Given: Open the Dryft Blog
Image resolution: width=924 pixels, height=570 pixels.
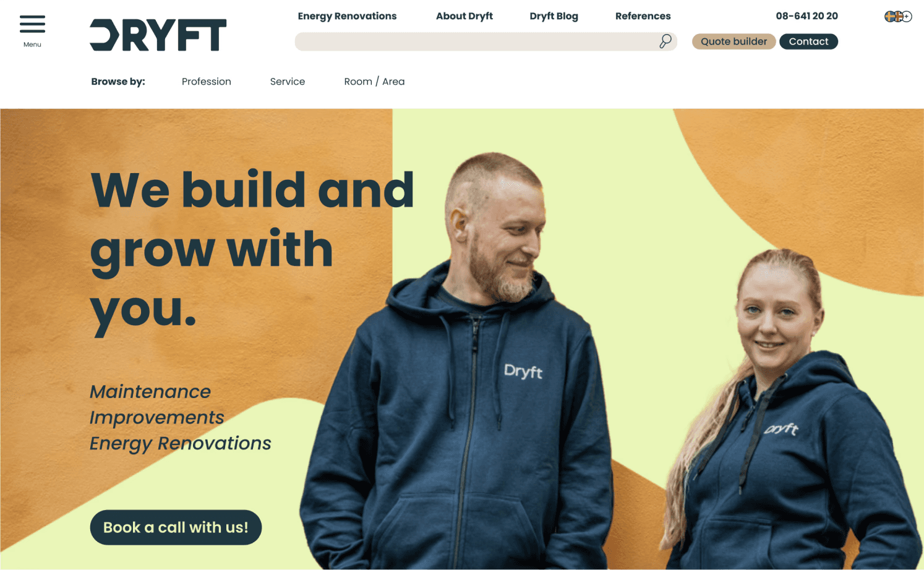Looking at the screenshot, I should point(554,16).
